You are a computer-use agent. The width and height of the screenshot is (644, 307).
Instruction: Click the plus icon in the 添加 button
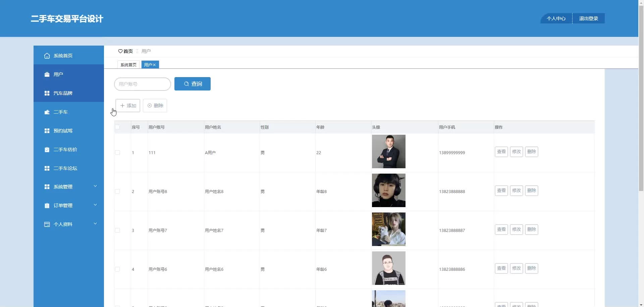tap(122, 106)
